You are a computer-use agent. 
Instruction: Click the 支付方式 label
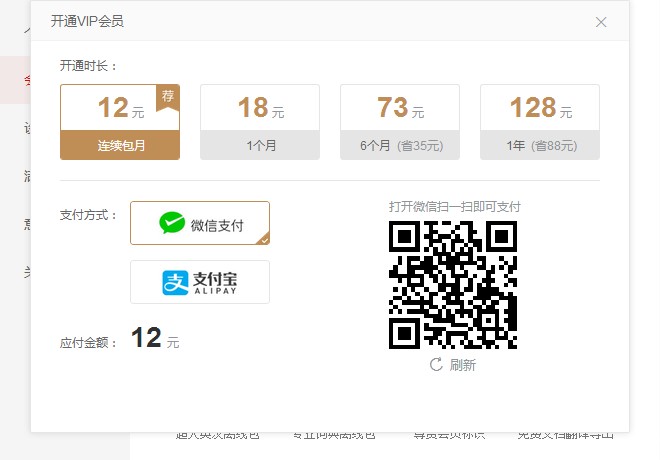(88, 215)
